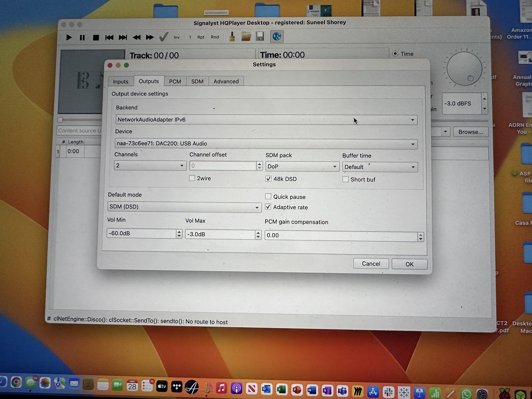
Task: Toggle the Rnd random playback button
Action: point(215,37)
